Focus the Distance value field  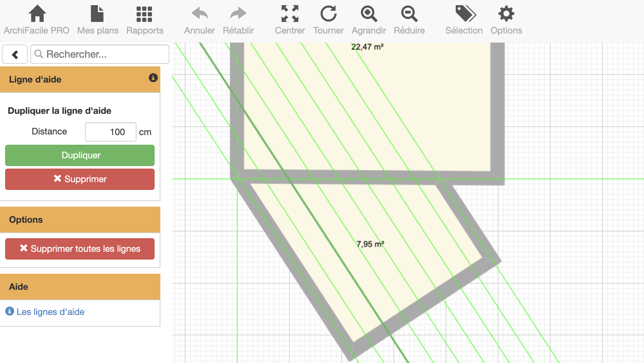pos(110,132)
